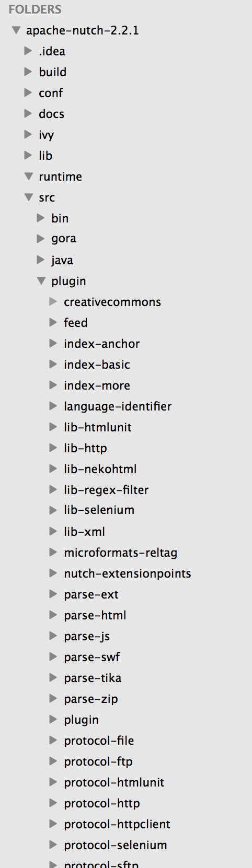This screenshot has height=868, width=252.
Task: Collapse the runtime folder triangle
Action: 29,177
